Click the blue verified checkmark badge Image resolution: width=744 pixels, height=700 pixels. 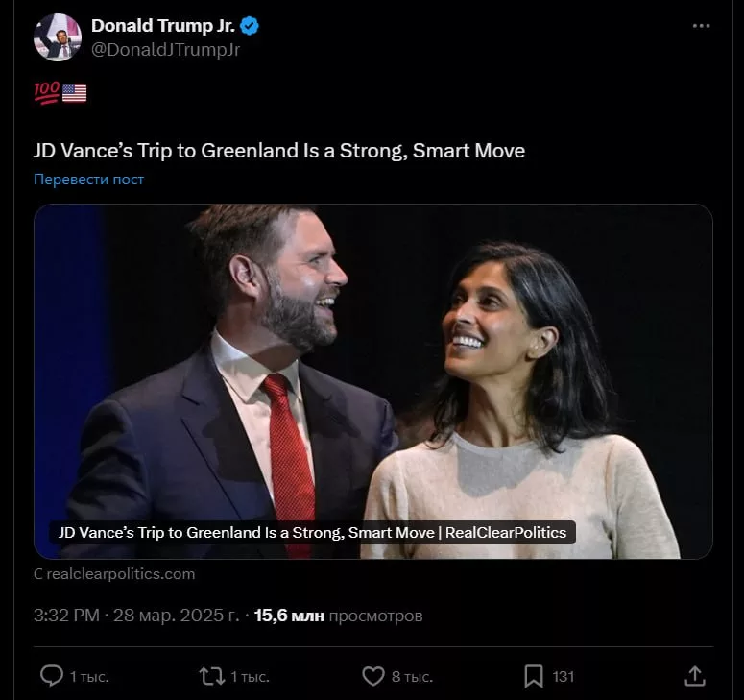pyautogui.click(x=250, y=26)
